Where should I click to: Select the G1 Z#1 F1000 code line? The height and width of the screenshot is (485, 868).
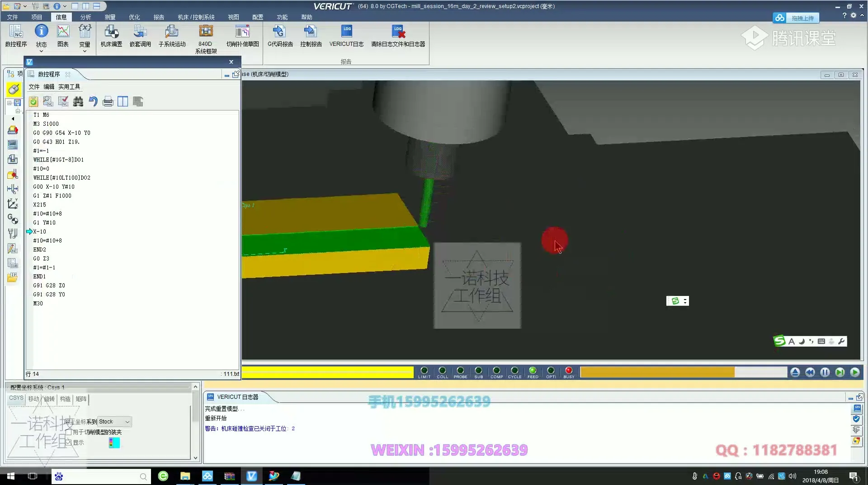pos(52,196)
